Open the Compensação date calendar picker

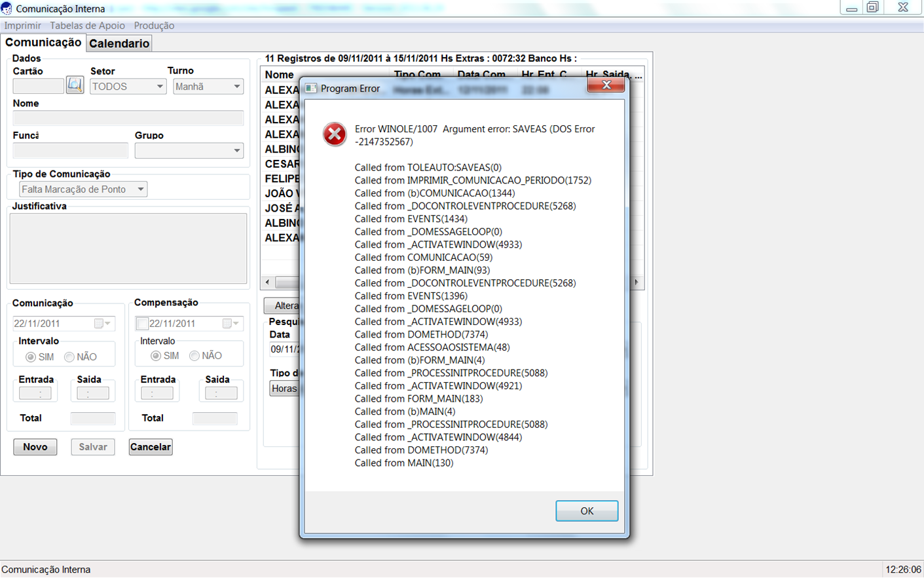point(231,324)
